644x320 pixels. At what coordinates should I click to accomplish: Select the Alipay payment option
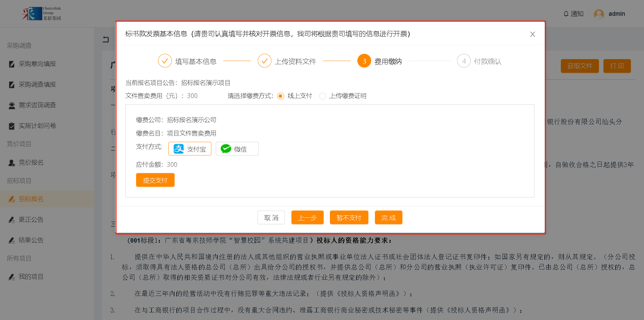pyautogui.click(x=190, y=149)
